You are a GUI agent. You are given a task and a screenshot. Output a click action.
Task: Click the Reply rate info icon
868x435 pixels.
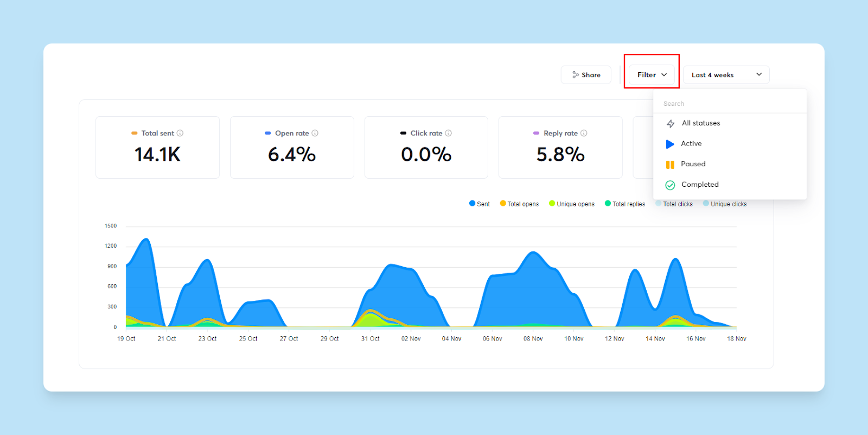pos(584,133)
